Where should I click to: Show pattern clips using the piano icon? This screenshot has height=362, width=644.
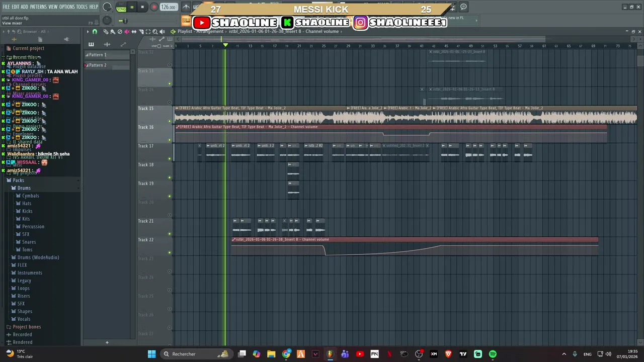pyautogui.click(x=91, y=44)
